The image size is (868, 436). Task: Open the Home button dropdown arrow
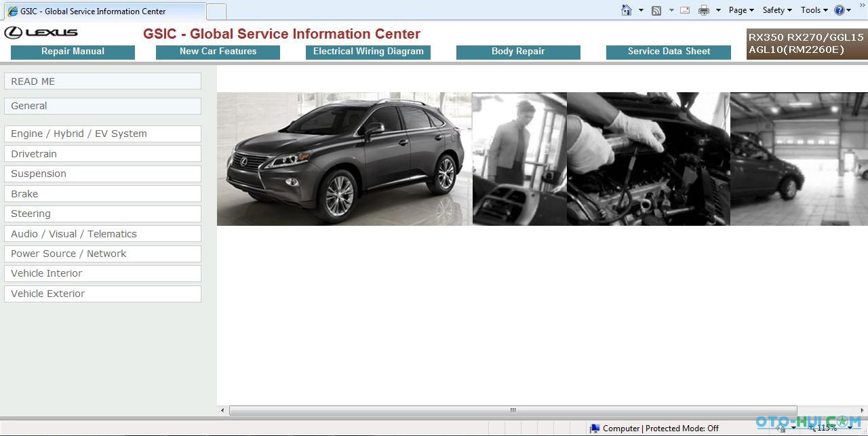pos(641,10)
